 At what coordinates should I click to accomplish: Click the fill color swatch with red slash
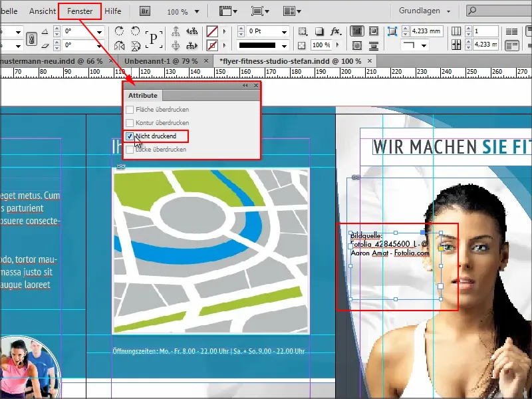pos(212,31)
